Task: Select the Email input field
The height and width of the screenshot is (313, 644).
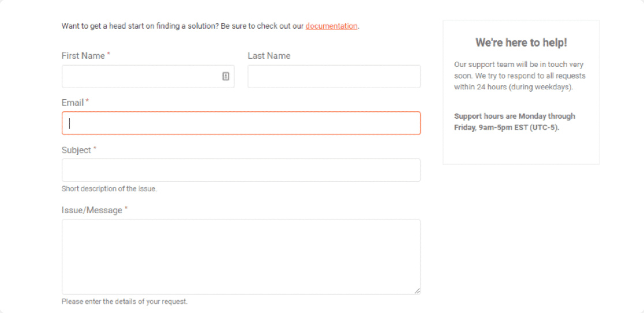Action: click(x=241, y=123)
